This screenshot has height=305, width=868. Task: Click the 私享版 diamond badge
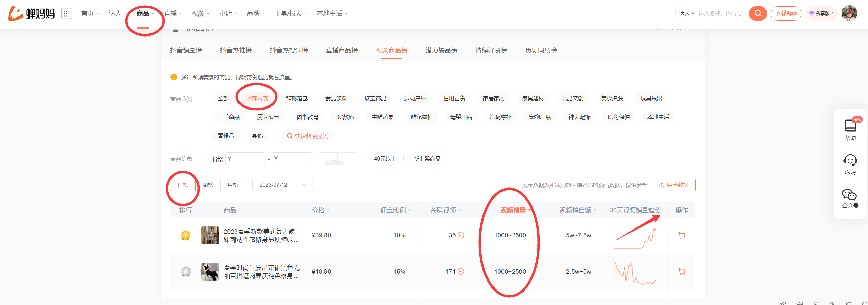tap(821, 13)
